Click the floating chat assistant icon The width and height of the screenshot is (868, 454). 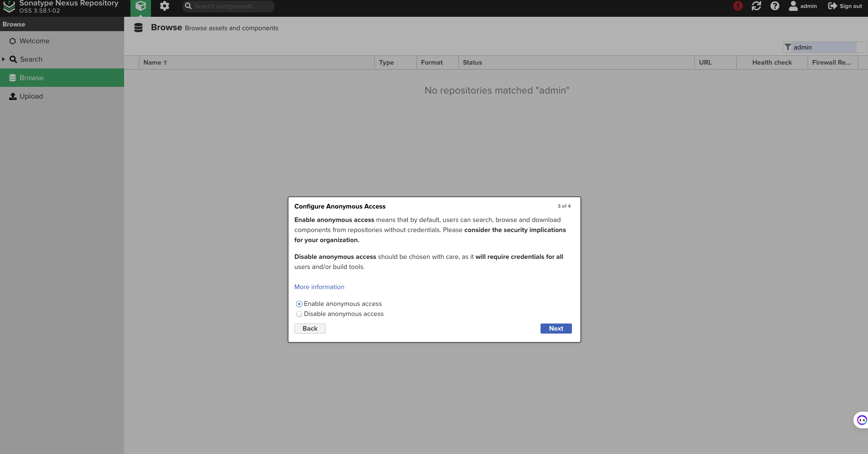(861, 420)
